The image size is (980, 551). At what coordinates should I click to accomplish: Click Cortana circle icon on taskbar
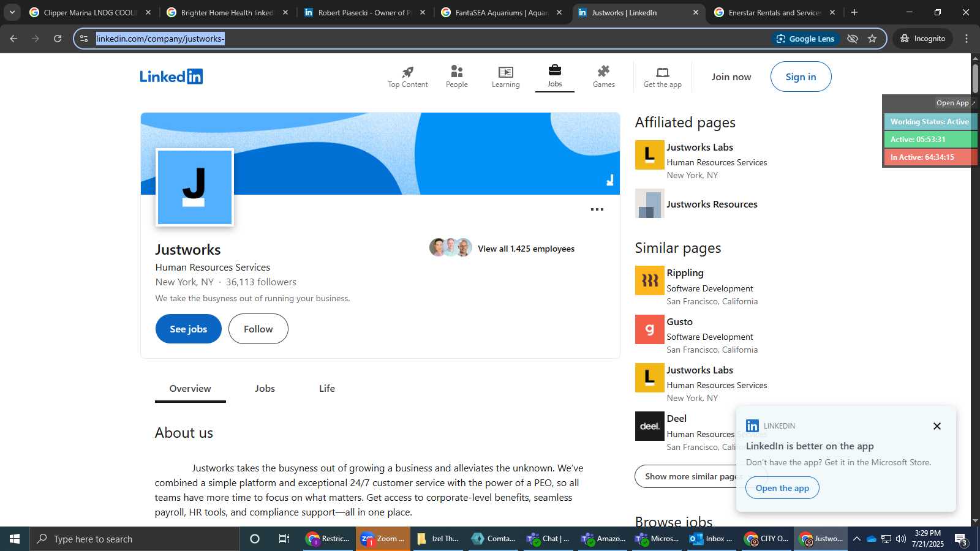(255, 539)
